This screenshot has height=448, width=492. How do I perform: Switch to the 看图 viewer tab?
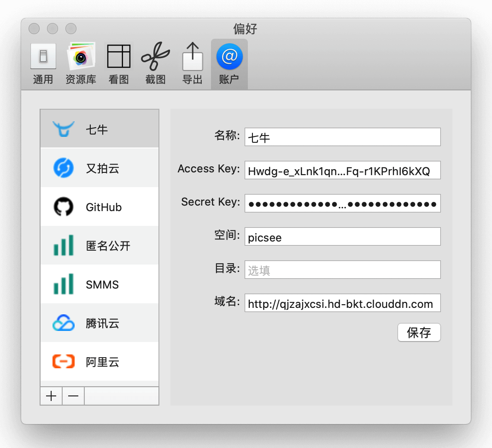pyautogui.click(x=118, y=64)
